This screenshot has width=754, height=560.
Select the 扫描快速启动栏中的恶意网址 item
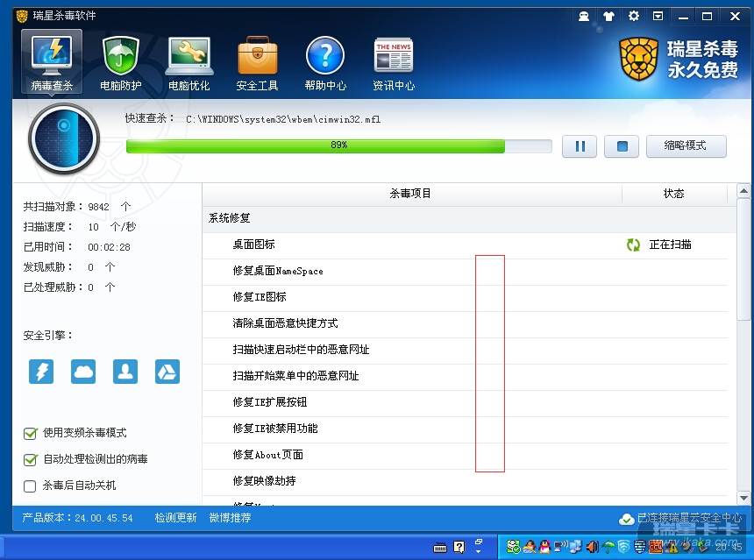[465, 350]
